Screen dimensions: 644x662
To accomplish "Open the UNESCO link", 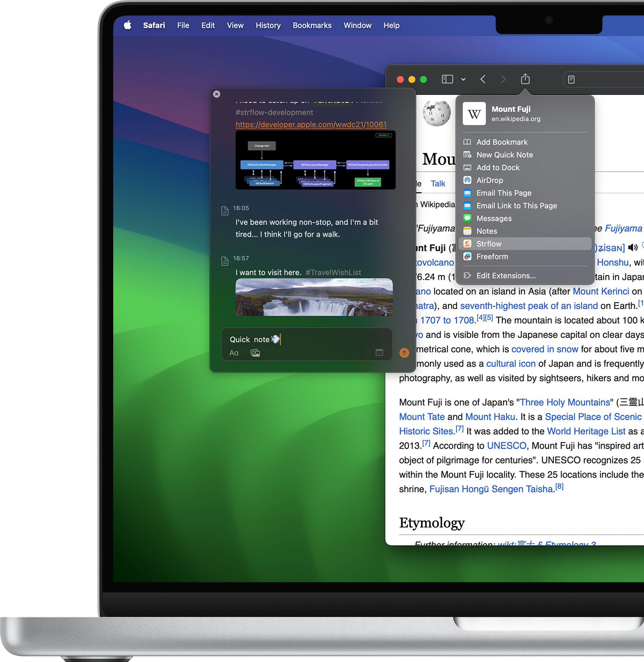I will [507, 446].
